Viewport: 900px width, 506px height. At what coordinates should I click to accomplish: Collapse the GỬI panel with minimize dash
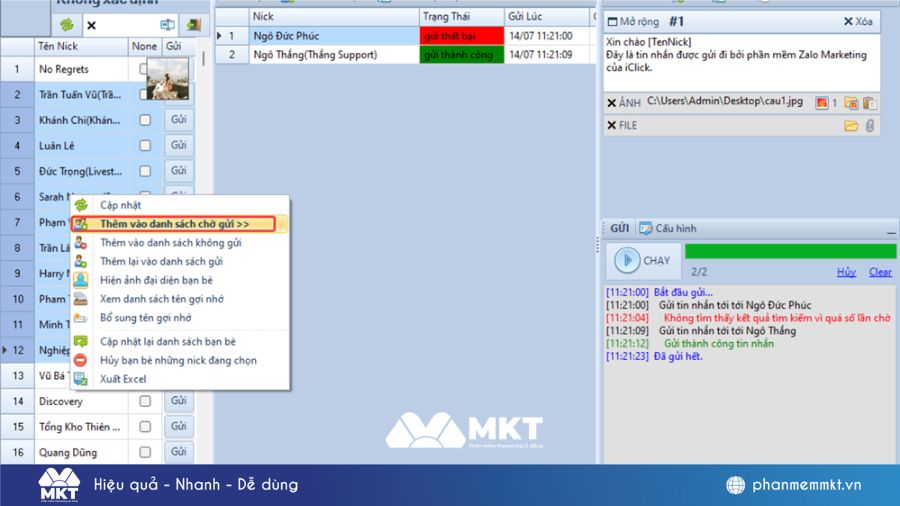point(891,232)
